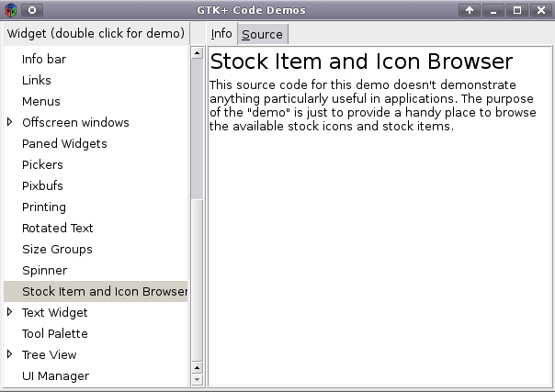
Task: Select Tool Palette in the list
Action: tap(55, 333)
